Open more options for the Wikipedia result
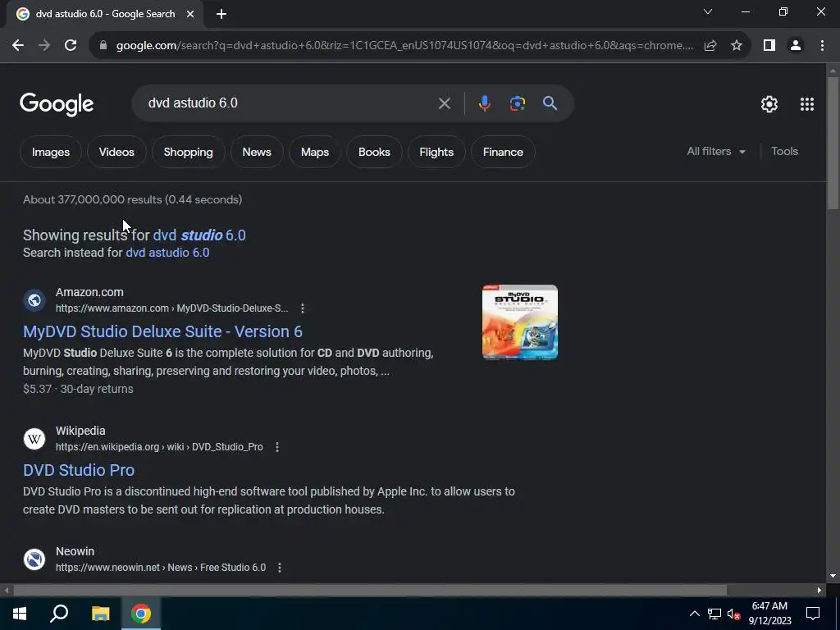The width and height of the screenshot is (840, 630). (277, 447)
